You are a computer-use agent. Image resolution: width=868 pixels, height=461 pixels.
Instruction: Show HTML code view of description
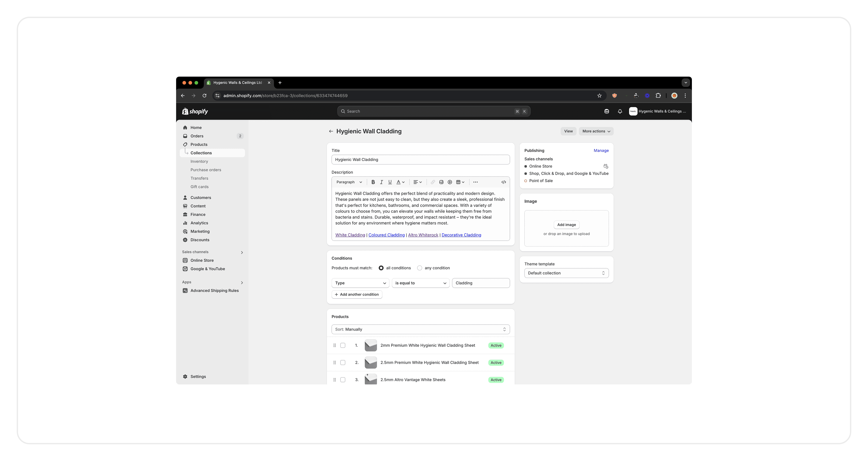click(504, 182)
